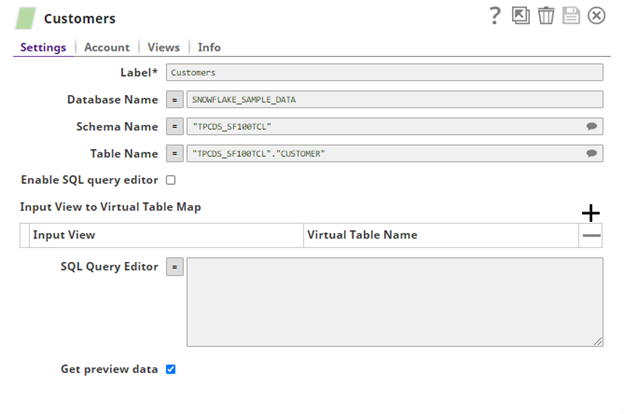Click inside SQL Query Editor text area
Viewport: 624px width, 414px height.
point(395,302)
